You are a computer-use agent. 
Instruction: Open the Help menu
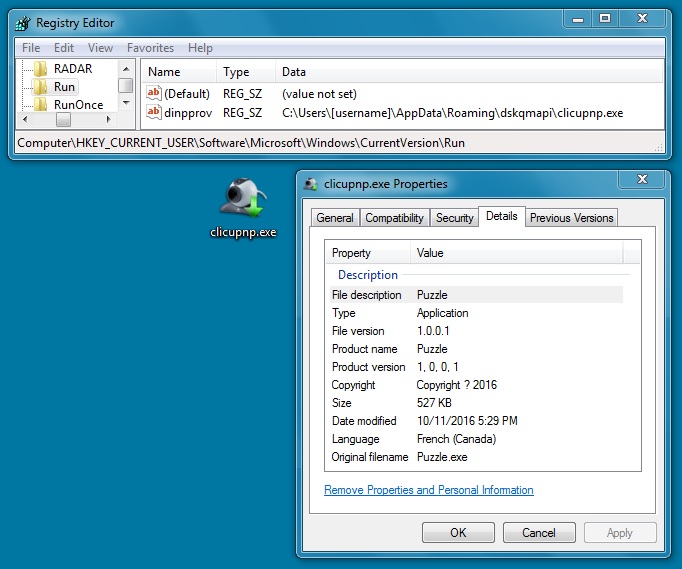pyautogui.click(x=200, y=48)
